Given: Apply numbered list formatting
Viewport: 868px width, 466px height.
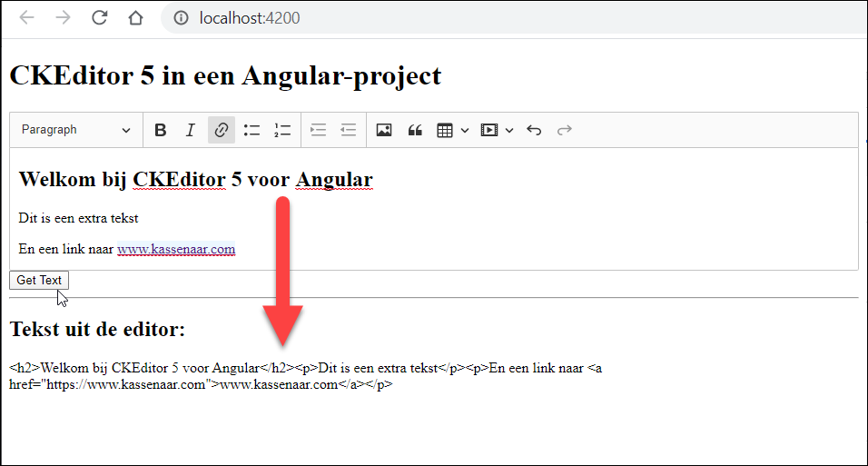Looking at the screenshot, I should [282, 130].
